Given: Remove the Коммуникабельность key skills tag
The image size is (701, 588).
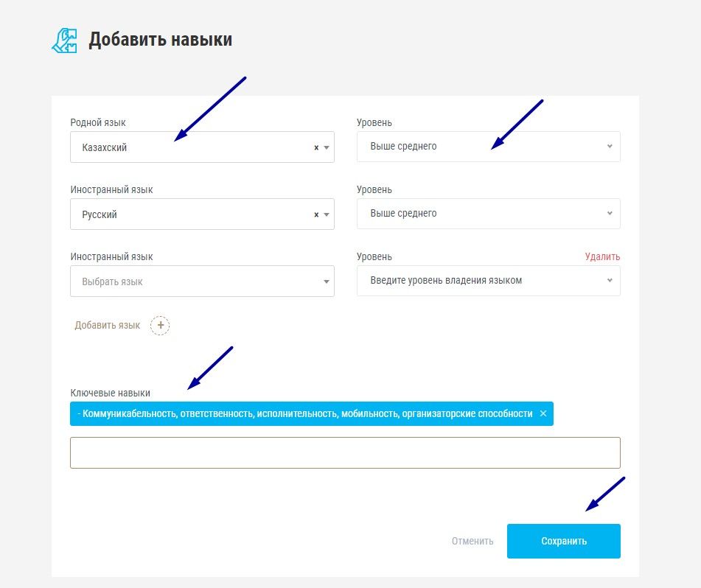Looking at the screenshot, I should tap(543, 413).
